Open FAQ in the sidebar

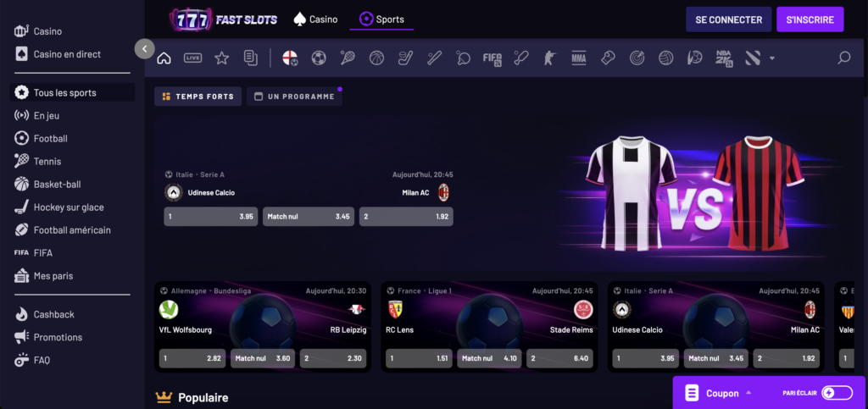(x=72, y=360)
